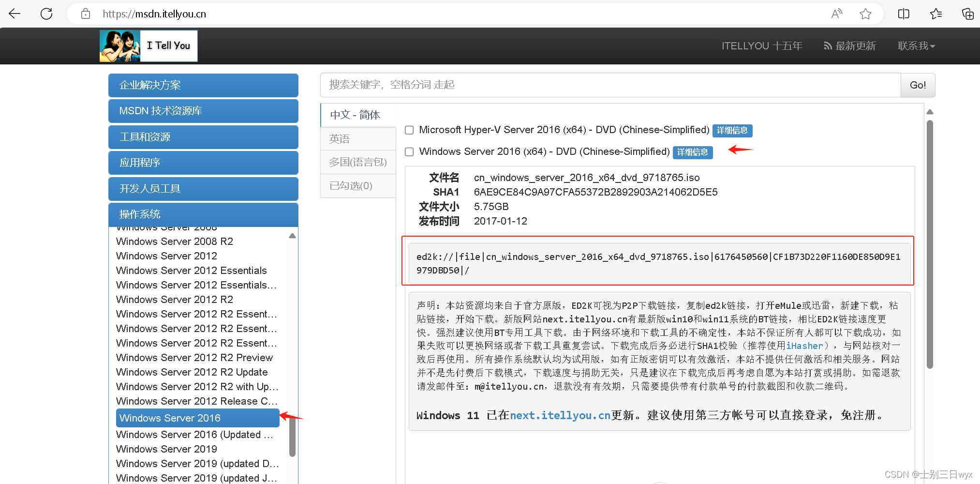Open the 已勾选(0) tab
Viewport: 980px width, 484px height.
[358, 186]
